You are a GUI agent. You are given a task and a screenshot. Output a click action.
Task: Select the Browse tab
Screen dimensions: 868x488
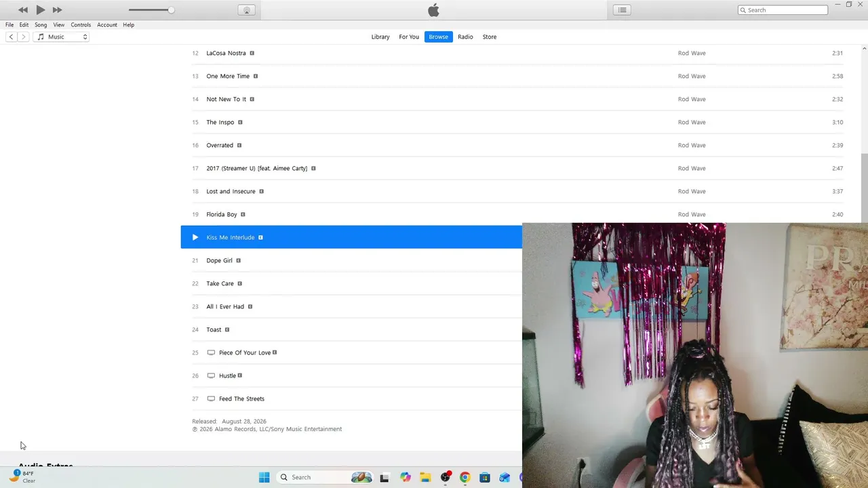click(x=438, y=37)
